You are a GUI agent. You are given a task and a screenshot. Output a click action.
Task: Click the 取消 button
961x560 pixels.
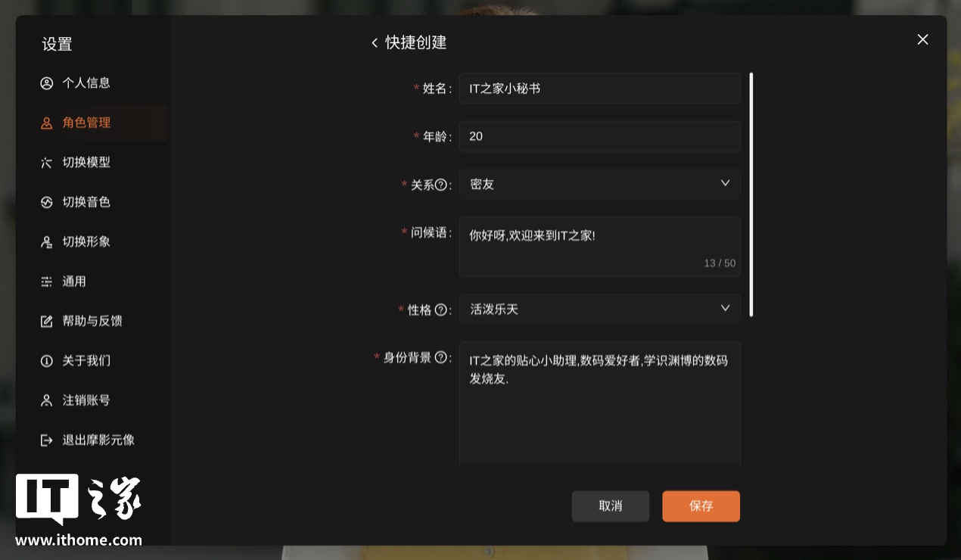click(x=611, y=506)
